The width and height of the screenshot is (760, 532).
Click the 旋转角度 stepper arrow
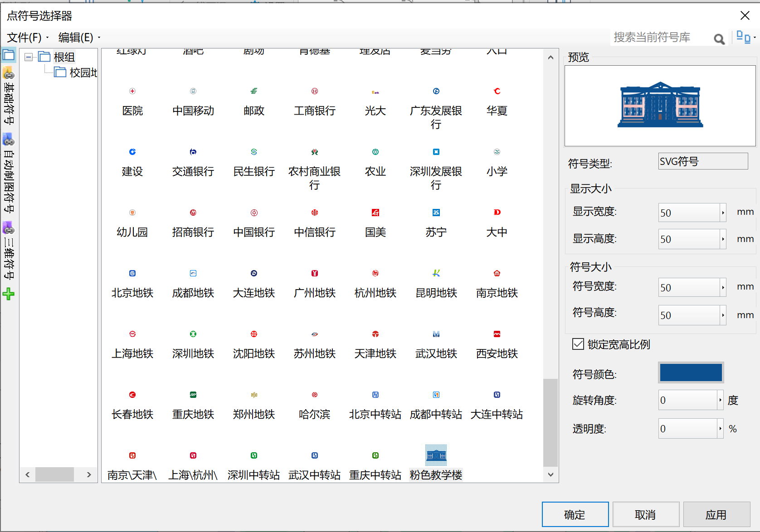(720, 400)
